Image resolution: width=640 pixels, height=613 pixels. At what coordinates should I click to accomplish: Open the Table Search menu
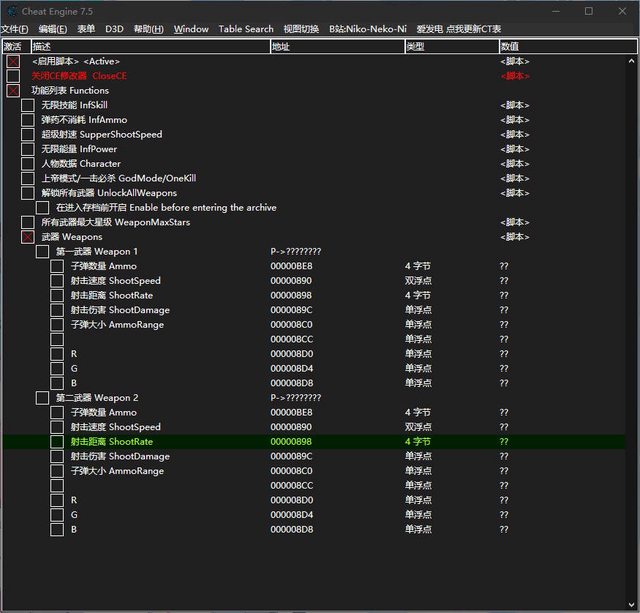(246, 29)
